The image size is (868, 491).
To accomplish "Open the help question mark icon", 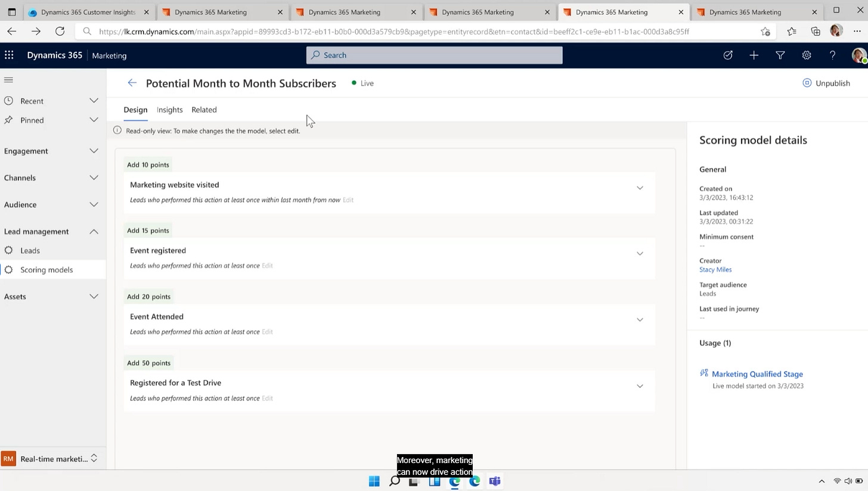I will pyautogui.click(x=833, y=55).
